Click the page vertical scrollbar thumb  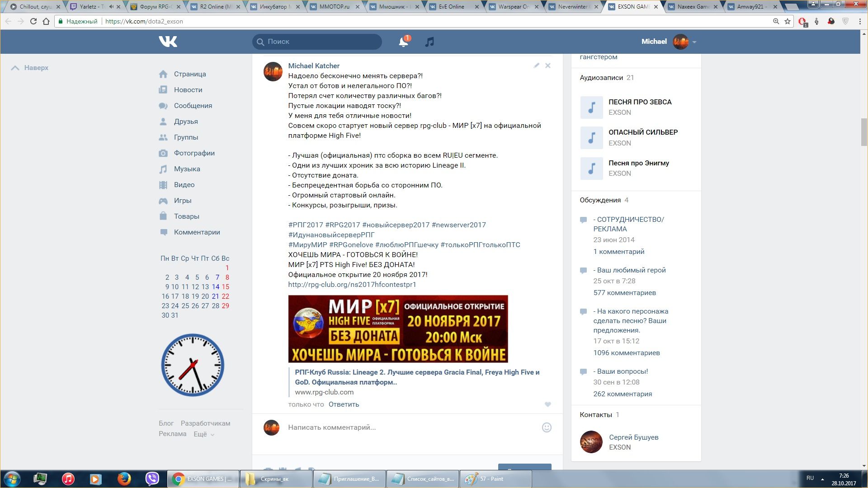[x=863, y=132]
